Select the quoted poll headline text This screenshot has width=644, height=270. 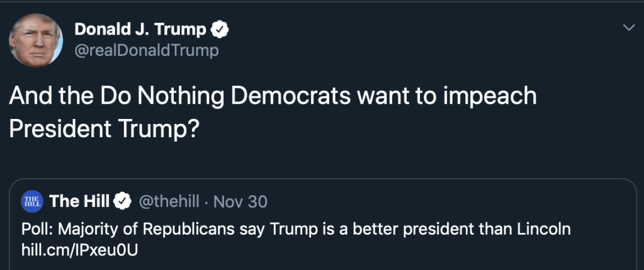click(296, 229)
